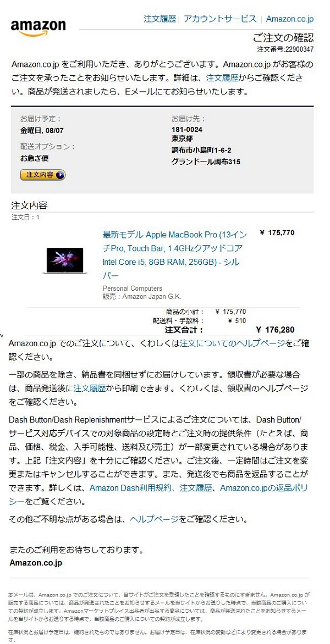The width and height of the screenshot is (330, 644).
Task: Go to Amazon.co.jp from the header
Action: pos(290,19)
